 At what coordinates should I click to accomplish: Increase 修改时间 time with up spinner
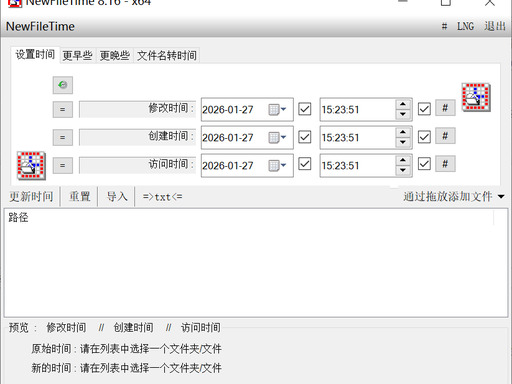(403, 104)
